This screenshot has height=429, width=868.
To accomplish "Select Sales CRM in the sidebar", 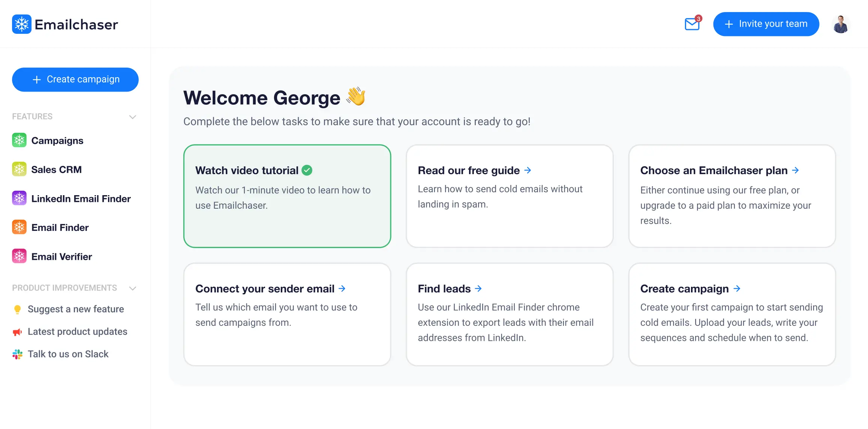I will coord(56,170).
